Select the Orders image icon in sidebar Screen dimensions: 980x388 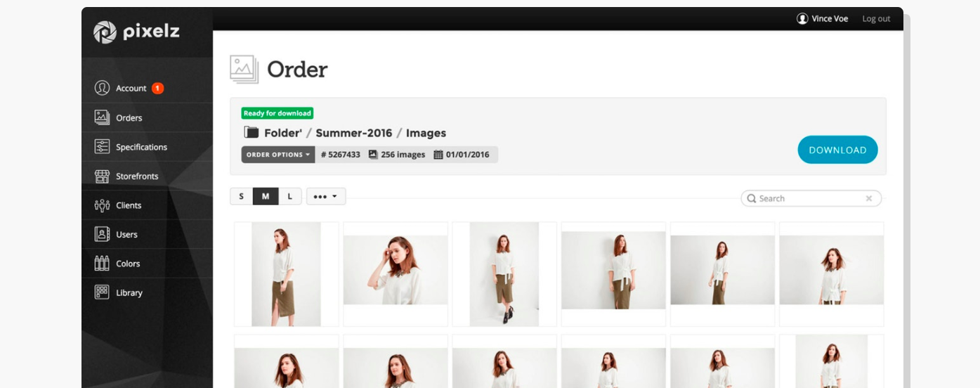102,117
